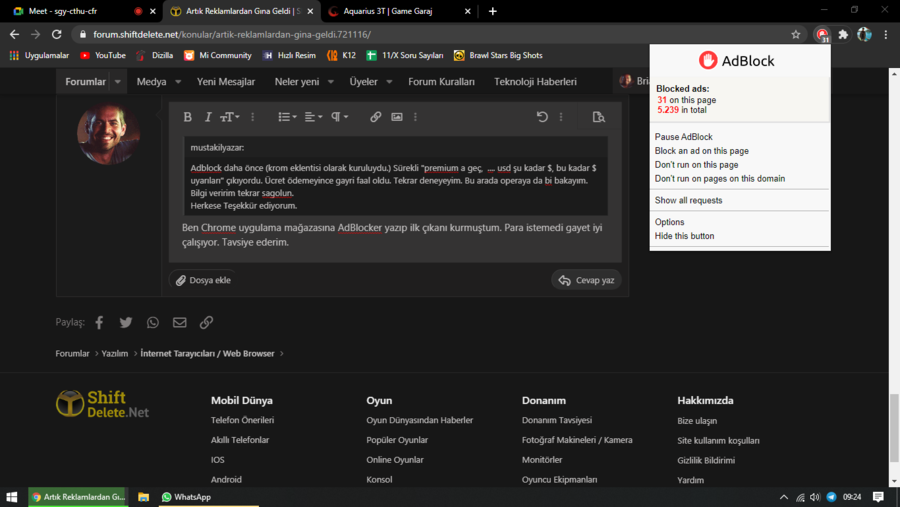This screenshot has height=507, width=900.
Task: Share the thread via WhatsApp icon
Action: (153, 323)
